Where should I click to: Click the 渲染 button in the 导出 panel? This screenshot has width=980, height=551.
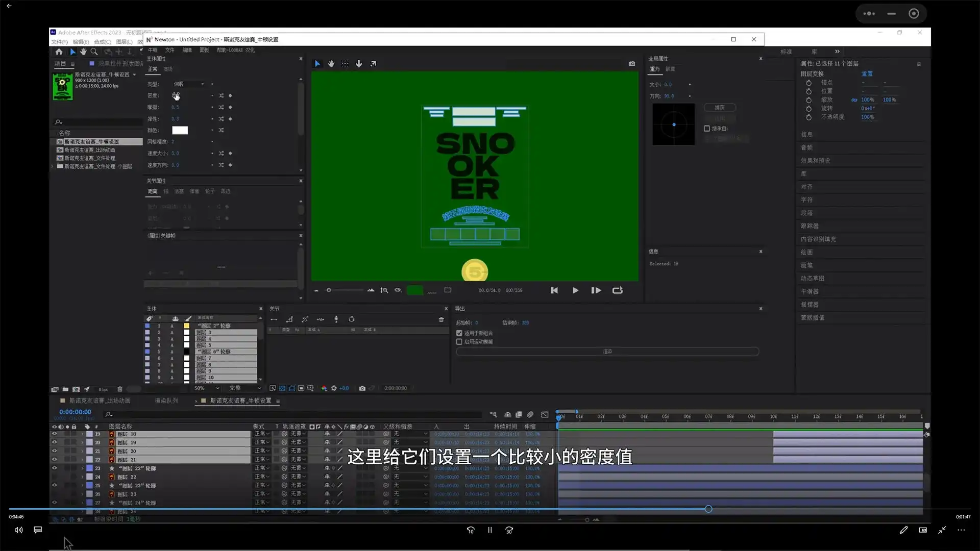[x=607, y=352]
